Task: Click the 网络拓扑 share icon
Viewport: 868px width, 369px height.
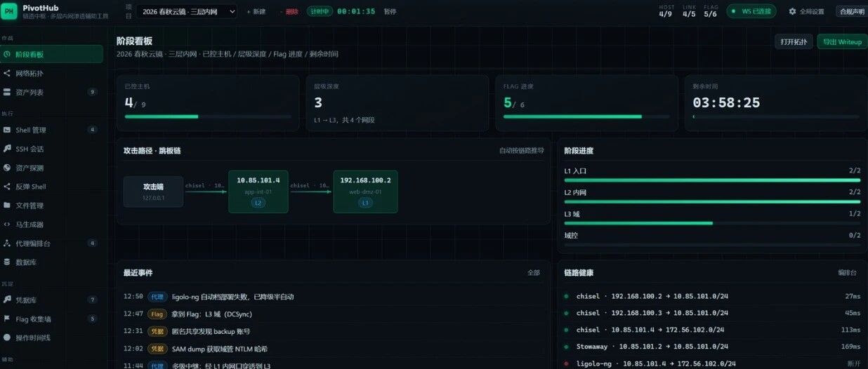Action: pos(7,74)
